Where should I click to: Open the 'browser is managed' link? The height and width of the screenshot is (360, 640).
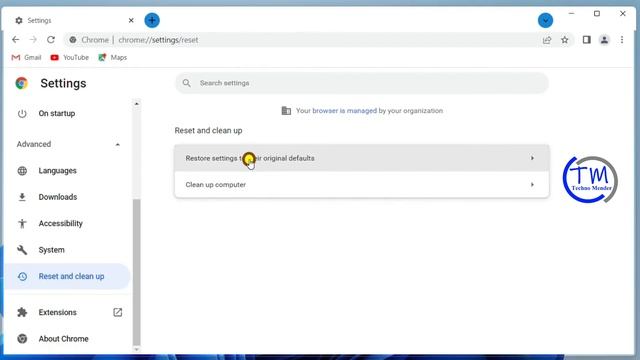(x=344, y=111)
